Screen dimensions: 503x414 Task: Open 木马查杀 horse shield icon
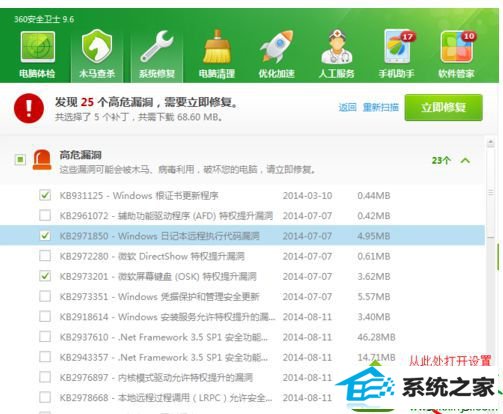pos(97,46)
